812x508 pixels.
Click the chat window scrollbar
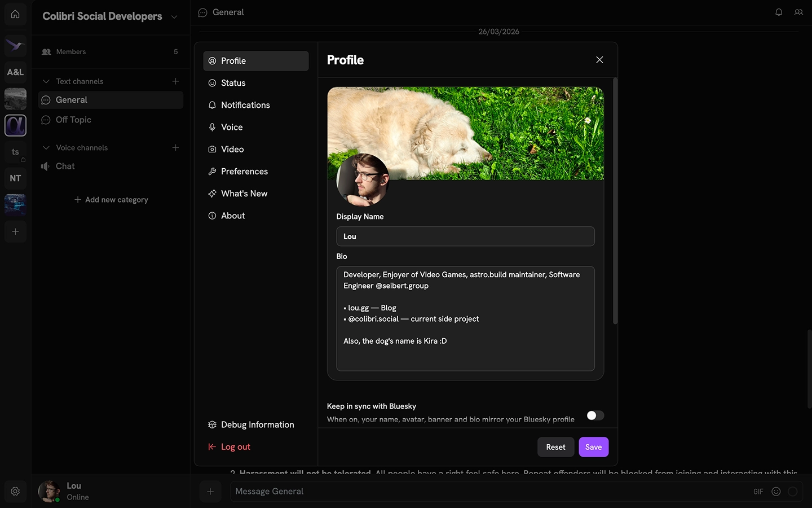coord(809,369)
